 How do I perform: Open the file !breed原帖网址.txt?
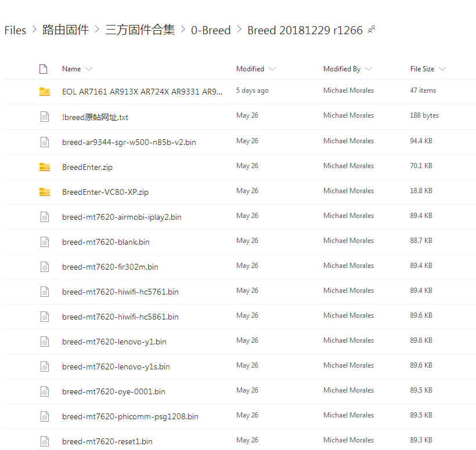(95, 117)
